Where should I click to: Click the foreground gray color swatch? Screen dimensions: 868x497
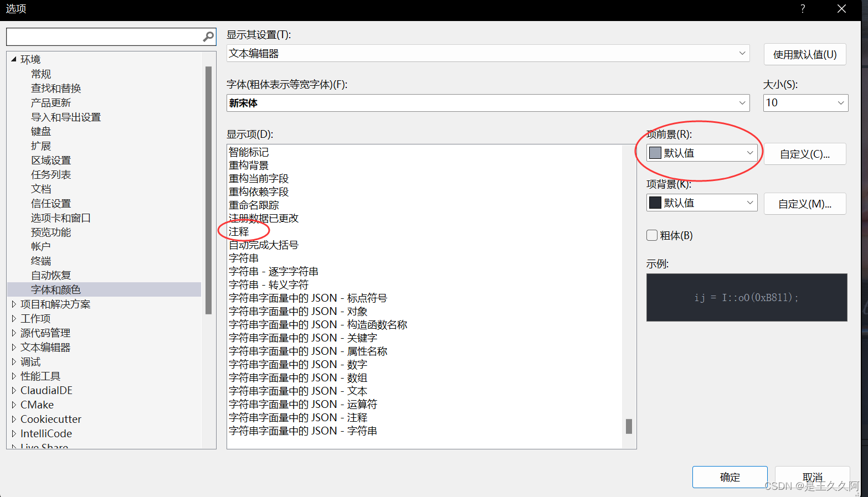655,153
